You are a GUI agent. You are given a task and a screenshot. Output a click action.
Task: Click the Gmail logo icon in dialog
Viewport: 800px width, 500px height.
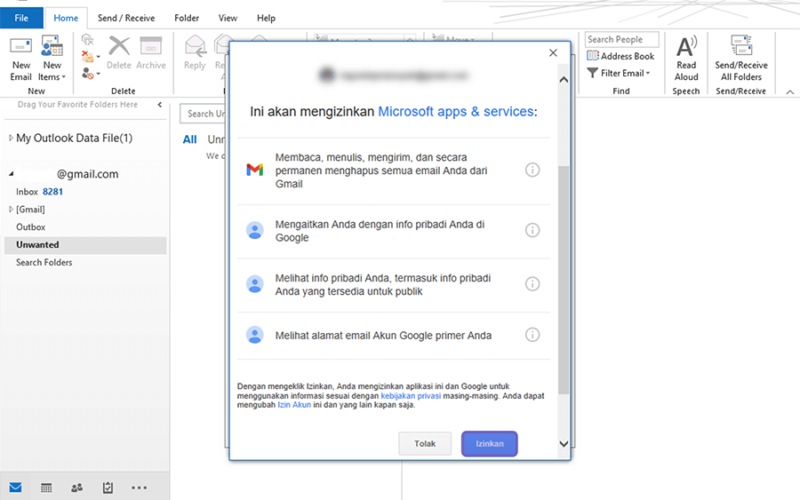[255, 170]
